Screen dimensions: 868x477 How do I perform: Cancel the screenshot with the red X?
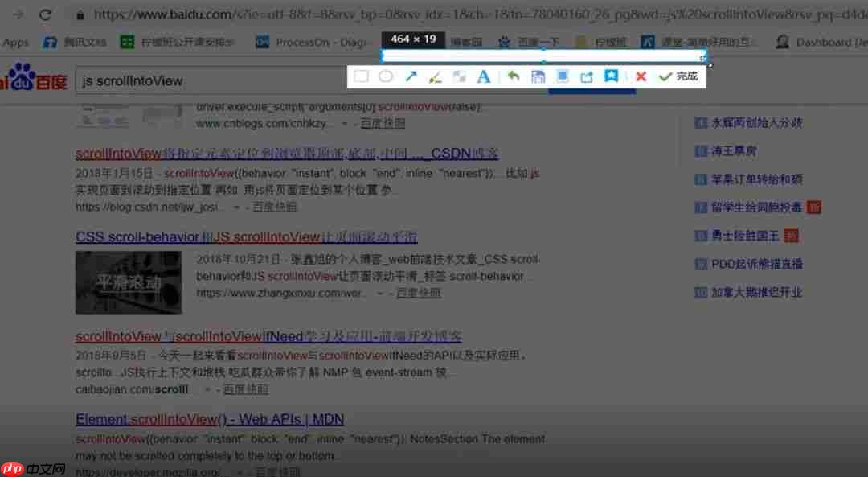tap(641, 76)
